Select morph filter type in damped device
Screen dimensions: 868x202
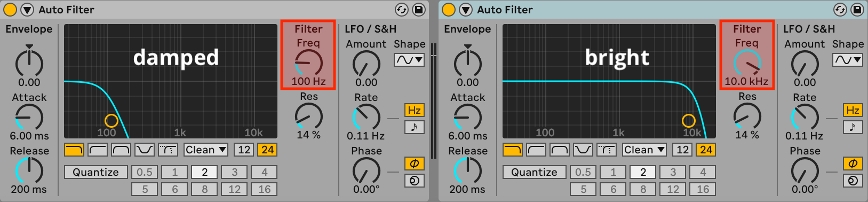click(x=168, y=150)
